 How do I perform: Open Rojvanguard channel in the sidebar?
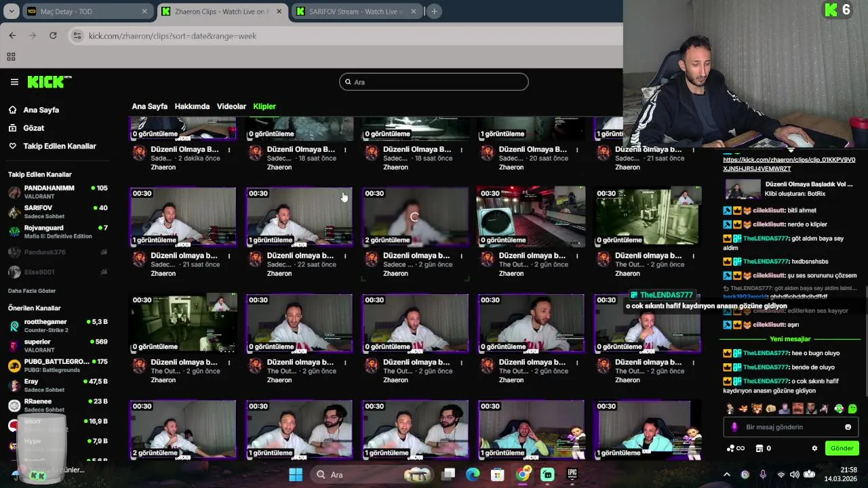pos(58,232)
